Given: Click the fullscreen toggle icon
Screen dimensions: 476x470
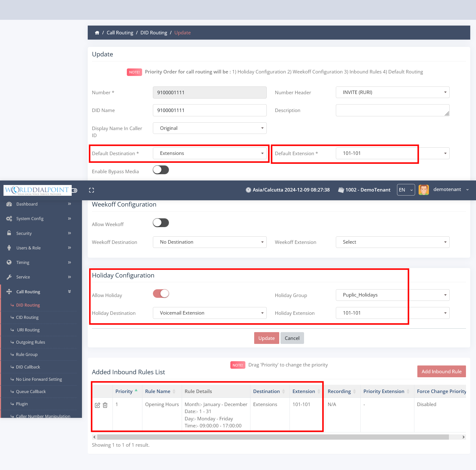Looking at the screenshot, I should tap(91, 190).
